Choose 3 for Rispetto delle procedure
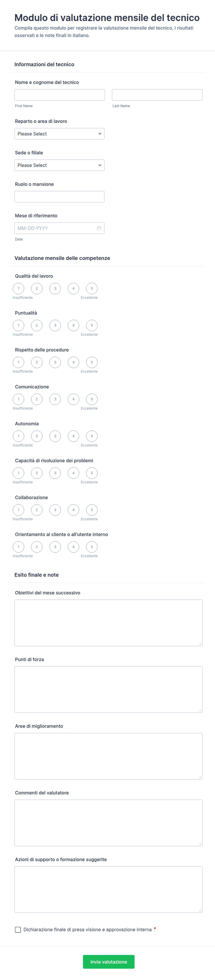Viewport: 215px width, 980px height. pyautogui.click(x=55, y=363)
